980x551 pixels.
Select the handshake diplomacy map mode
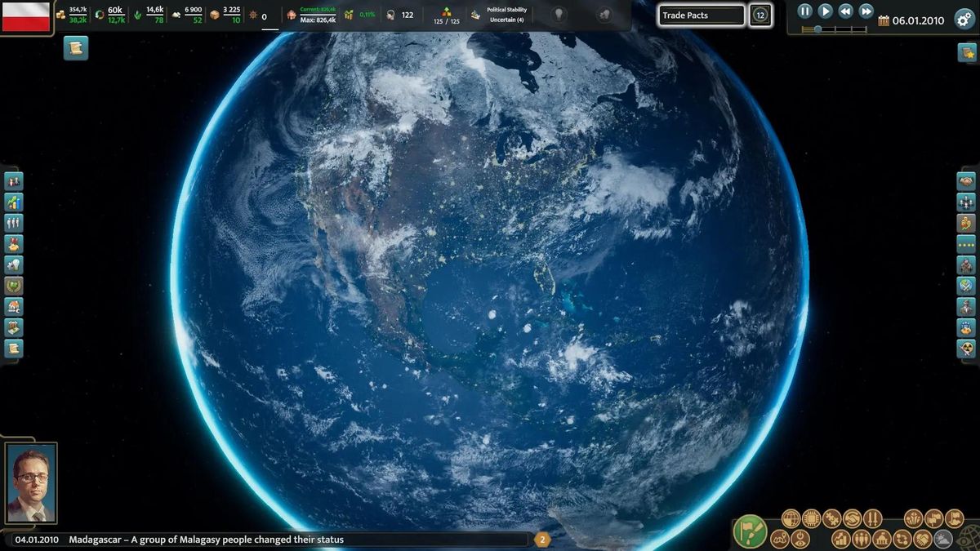point(852,518)
